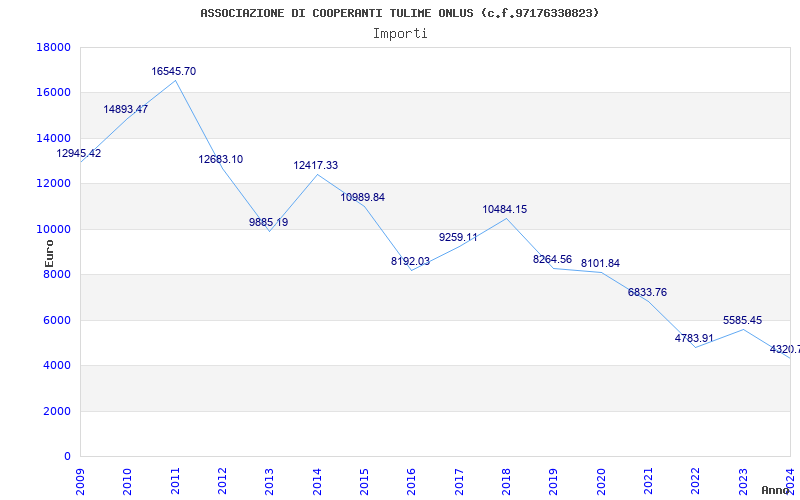Viewport: 800px width, 500px height.
Task: Click the chart title ASSOCIAZIONE DI COOPERANTI TULIME
Action: pos(400,13)
